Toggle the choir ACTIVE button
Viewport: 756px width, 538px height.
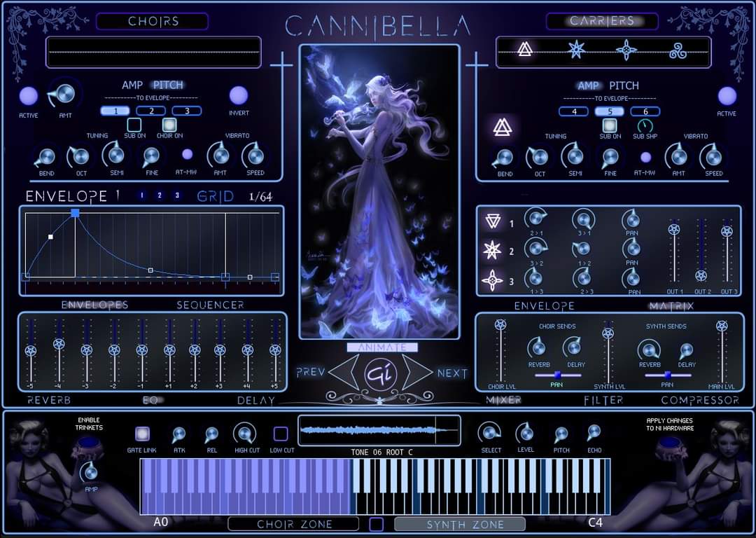click(x=29, y=97)
